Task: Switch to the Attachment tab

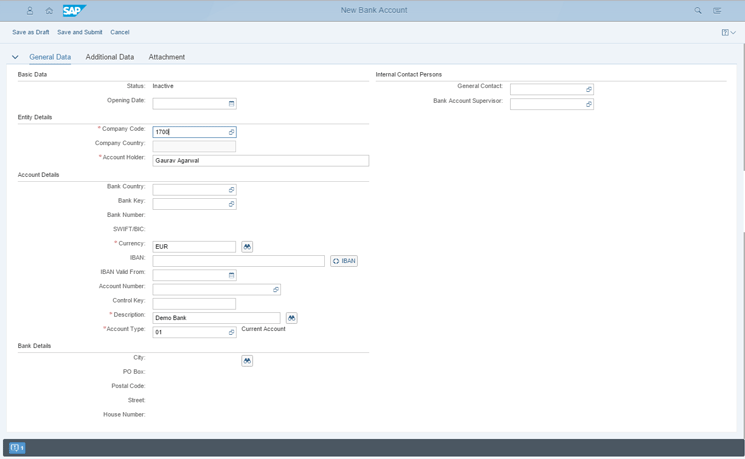Action: tap(166, 57)
